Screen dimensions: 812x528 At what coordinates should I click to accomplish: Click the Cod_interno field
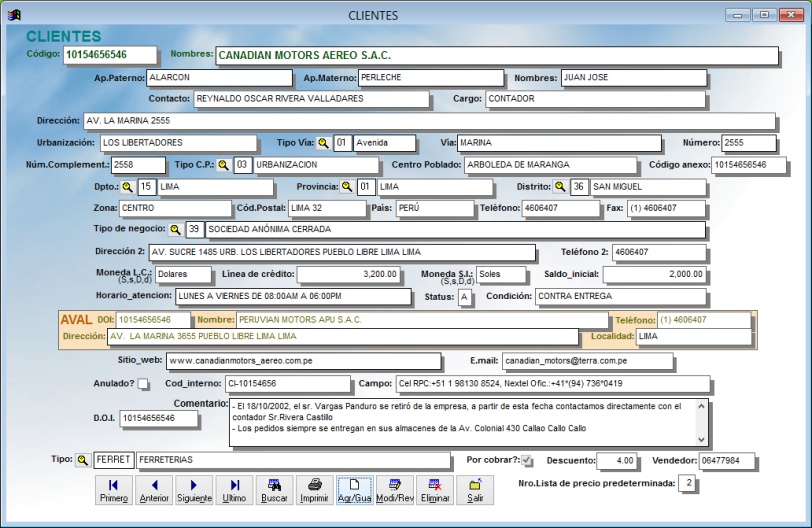click(287, 384)
